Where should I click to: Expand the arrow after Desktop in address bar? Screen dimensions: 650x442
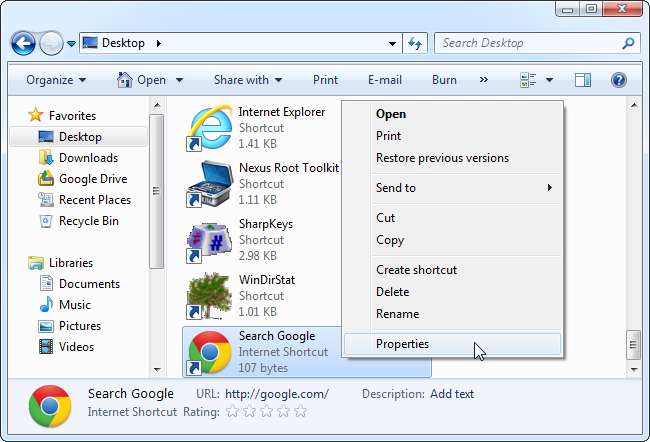(x=159, y=43)
